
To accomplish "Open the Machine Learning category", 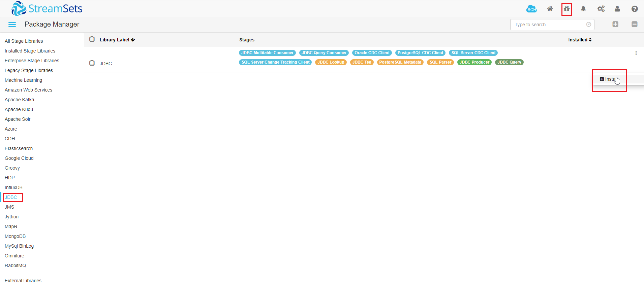I will pos(24,80).
